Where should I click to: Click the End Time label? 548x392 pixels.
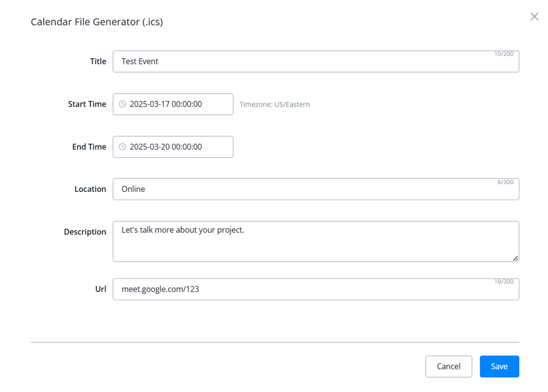(x=89, y=147)
